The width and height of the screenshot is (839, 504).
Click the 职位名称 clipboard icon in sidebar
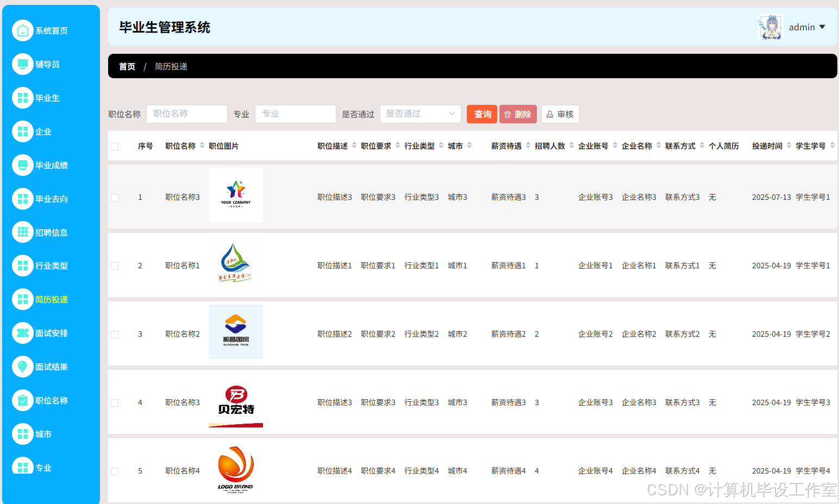pyautogui.click(x=23, y=400)
